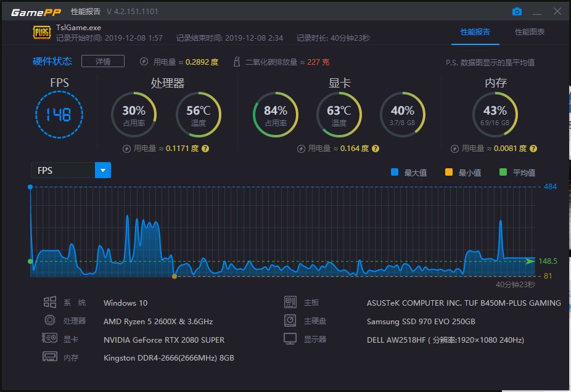Click the 148.5 average value label
Viewport: 571px width, 392px height.
tap(548, 261)
